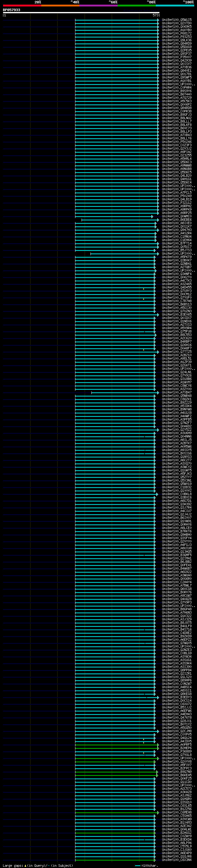Click alignment bar for UniRef100_B6EBE6
This screenshot has width=197, height=868.
pos(121,220)
